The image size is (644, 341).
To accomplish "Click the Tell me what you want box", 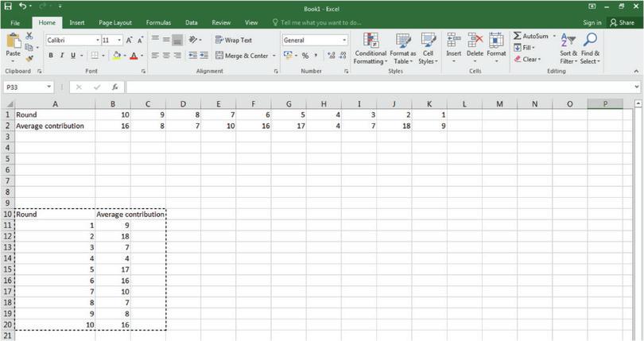I will pyautogui.click(x=317, y=22).
